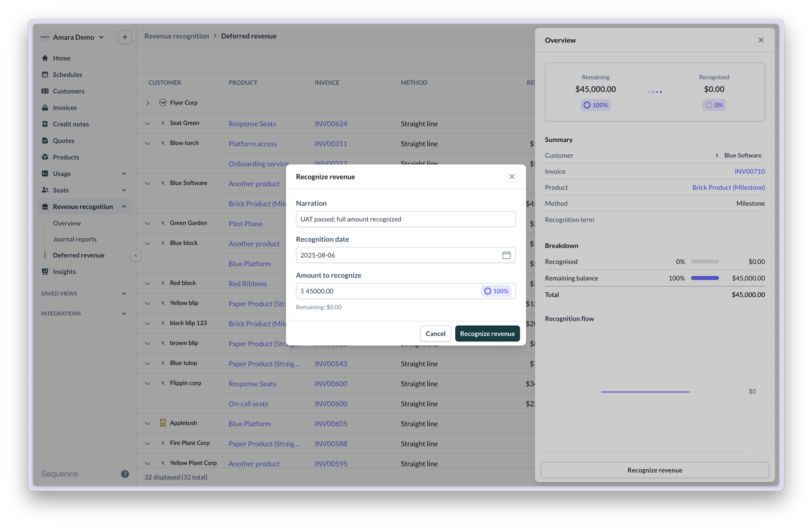Click the Credit notes icon
The height and width of the screenshot is (528, 812).
click(x=45, y=124)
